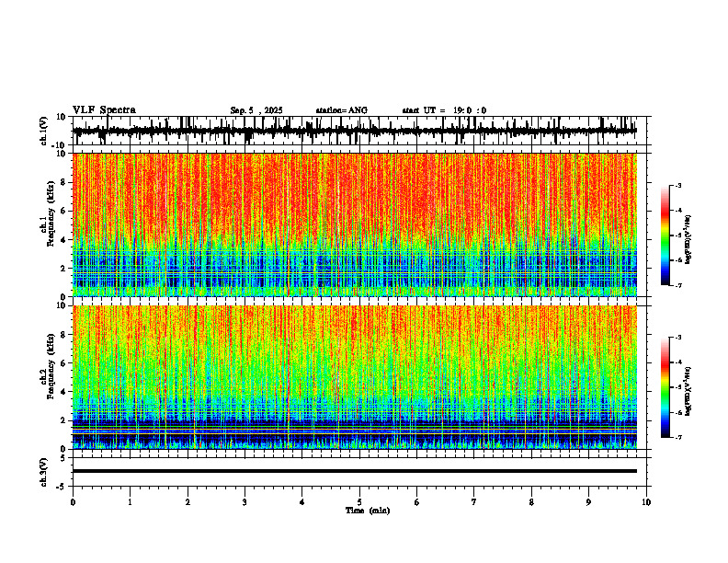Click the "0" tick of ch.2 spectrogram frequency axis
Viewport: 728px width, 563px height.
[x=64, y=449]
